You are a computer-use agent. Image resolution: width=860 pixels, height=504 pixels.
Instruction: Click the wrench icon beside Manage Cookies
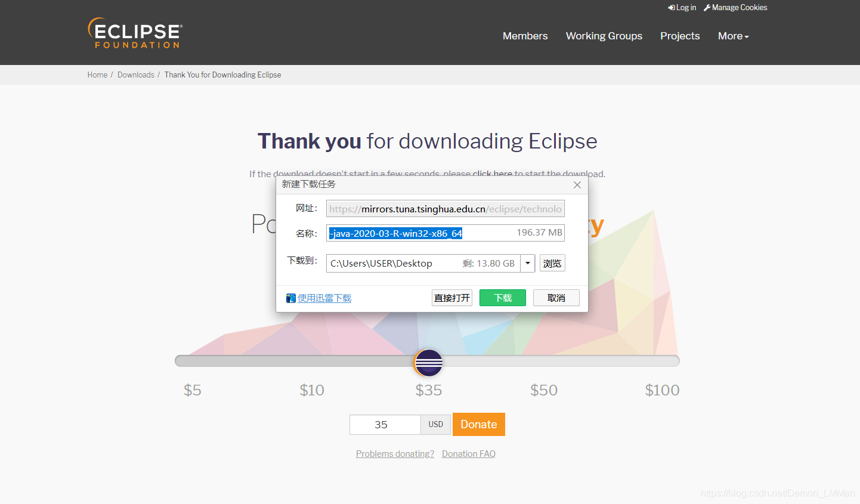[x=707, y=8]
